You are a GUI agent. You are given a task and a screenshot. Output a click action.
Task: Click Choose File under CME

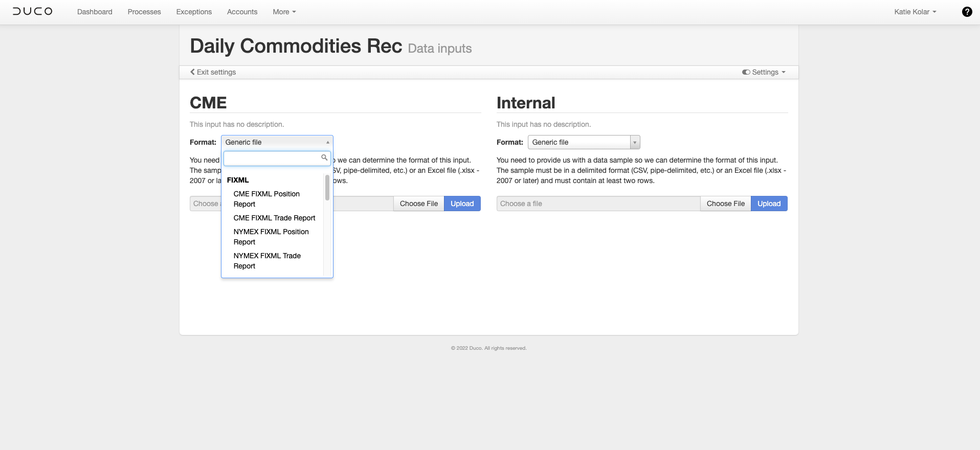coord(418,204)
